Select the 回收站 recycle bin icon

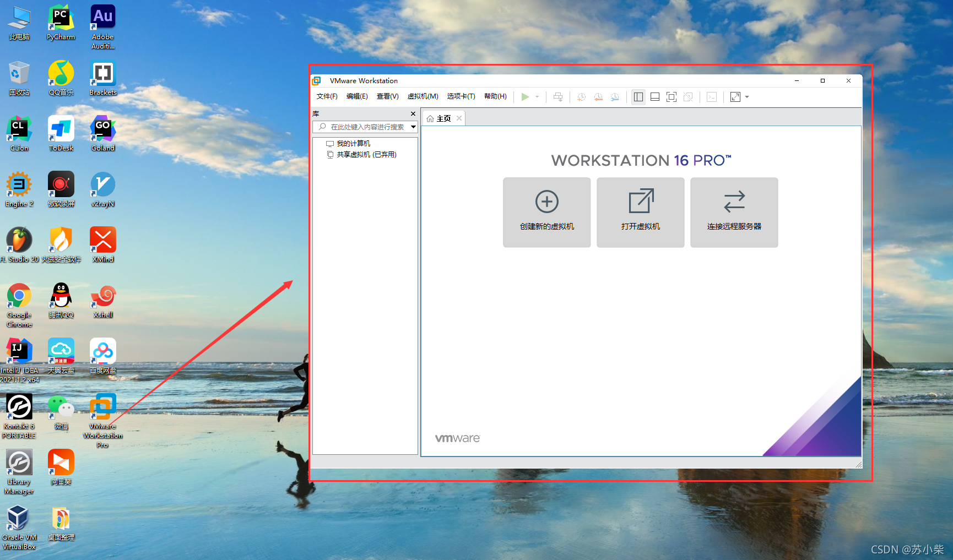(19, 79)
